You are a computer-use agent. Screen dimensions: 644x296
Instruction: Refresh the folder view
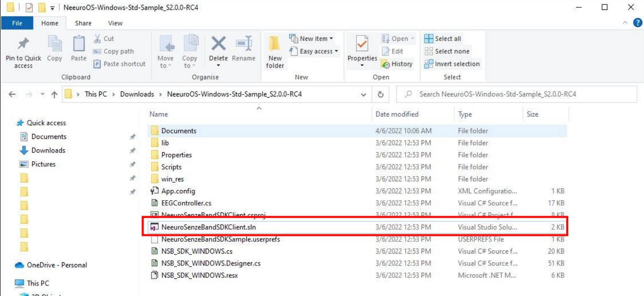[x=381, y=94]
